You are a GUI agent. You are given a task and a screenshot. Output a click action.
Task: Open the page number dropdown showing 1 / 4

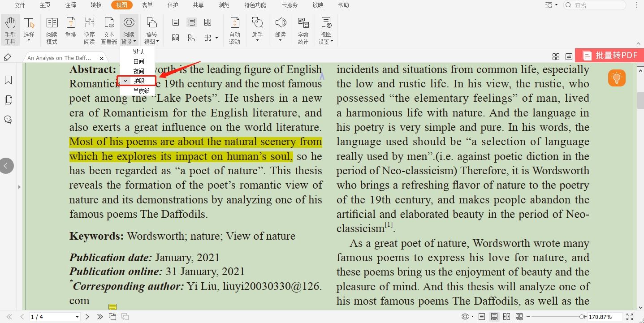point(77,317)
